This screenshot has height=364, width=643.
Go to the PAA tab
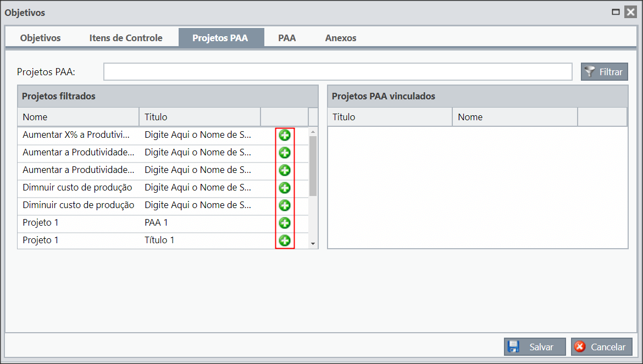(287, 38)
